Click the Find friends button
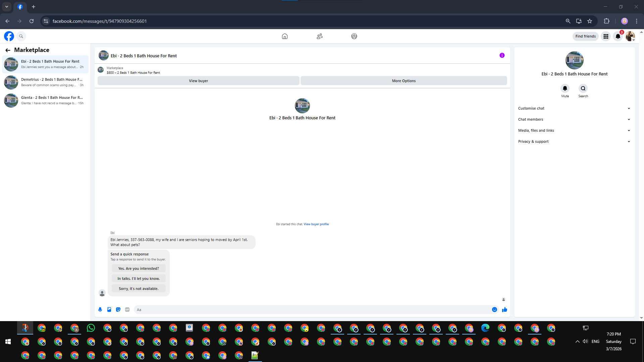This screenshot has width=644, height=362. 586,36
